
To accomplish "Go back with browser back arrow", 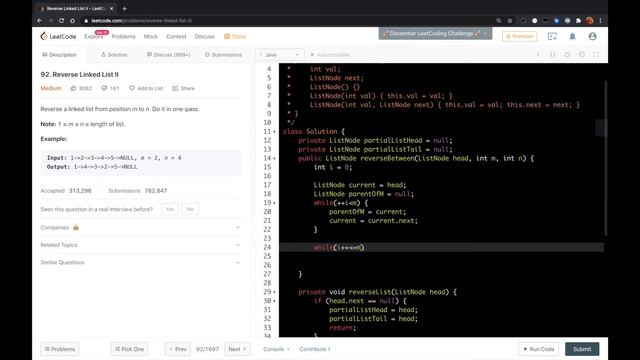I will click(40, 20).
